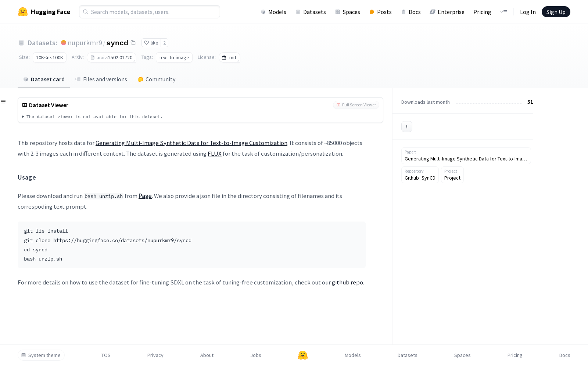Open the github repo link
Screen dimensions: 588x368
pos(347,282)
